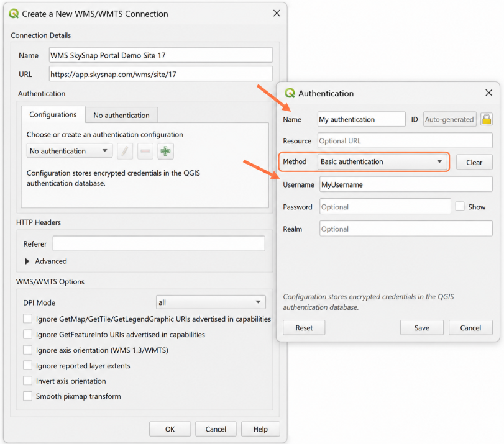This screenshot has height=444, width=504.
Task: Click the URL input field
Action: [161, 74]
